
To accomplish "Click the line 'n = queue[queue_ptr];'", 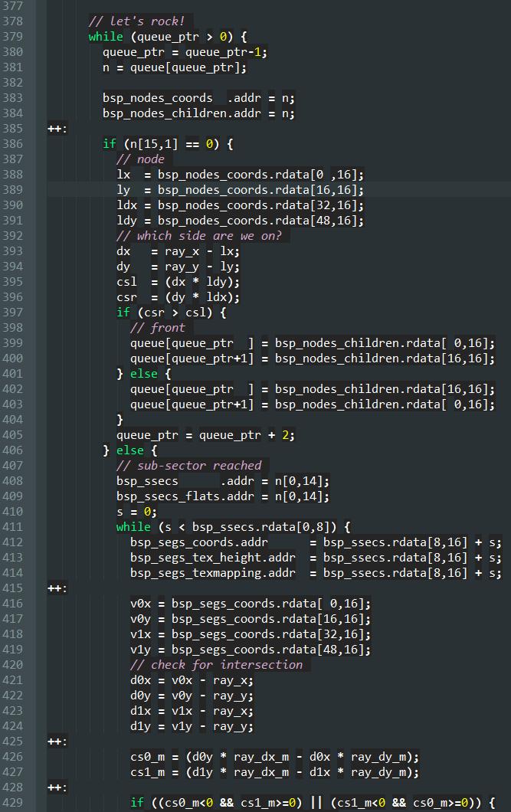I will 175,67.
